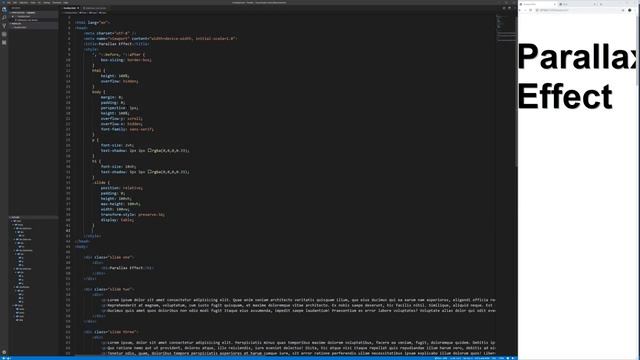Switch to the second editor tab
Image resolution: width=640 pixels, height=360 pixels.
[95, 8]
